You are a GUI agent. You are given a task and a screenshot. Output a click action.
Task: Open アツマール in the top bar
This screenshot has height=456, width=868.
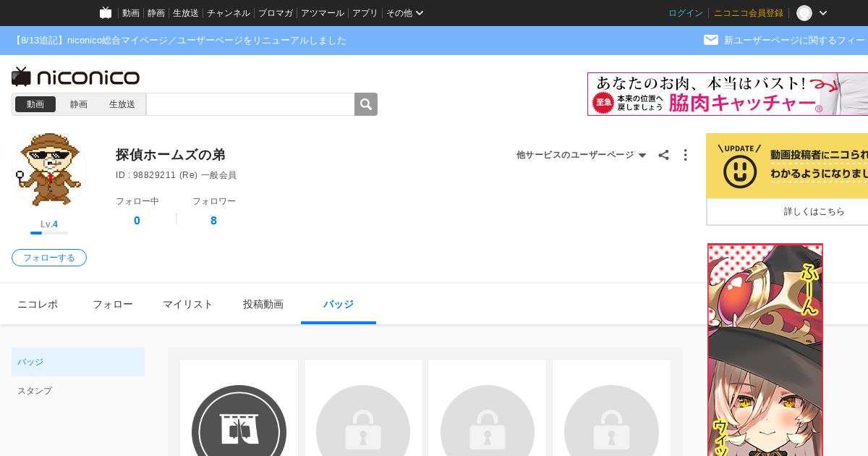323,13
